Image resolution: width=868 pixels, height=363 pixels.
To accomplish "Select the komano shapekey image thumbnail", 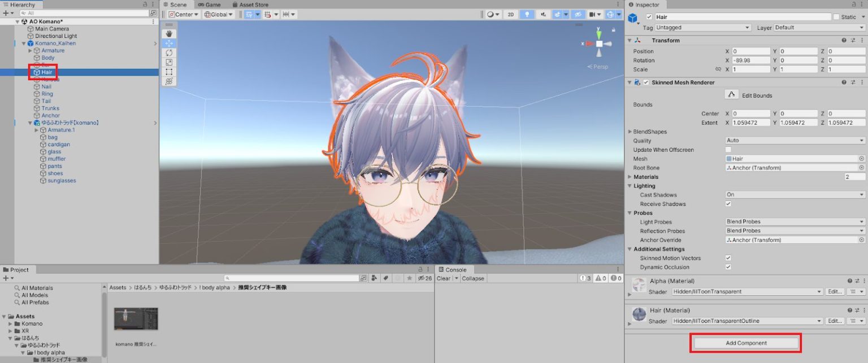I will coord(135,319).
